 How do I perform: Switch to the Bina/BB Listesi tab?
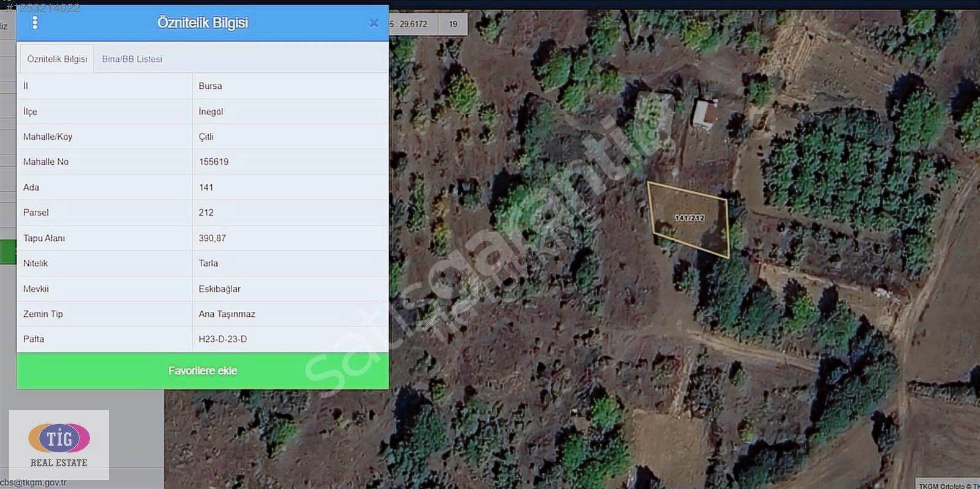click(132, 59)
